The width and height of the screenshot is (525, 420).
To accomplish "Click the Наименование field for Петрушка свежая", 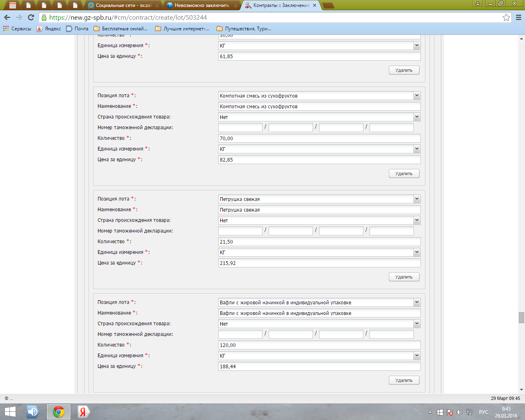I will tap(320, 210).
